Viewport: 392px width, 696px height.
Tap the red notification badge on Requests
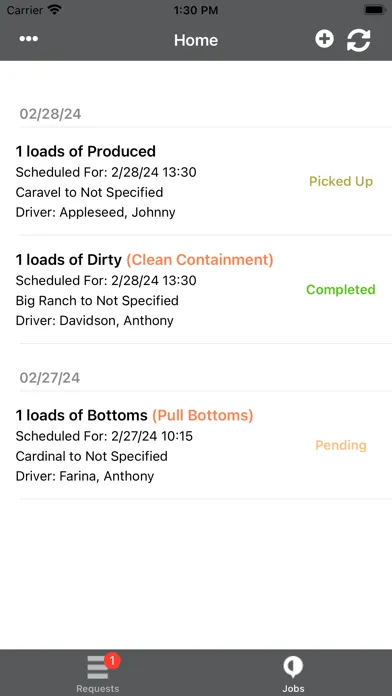[112, 661]
